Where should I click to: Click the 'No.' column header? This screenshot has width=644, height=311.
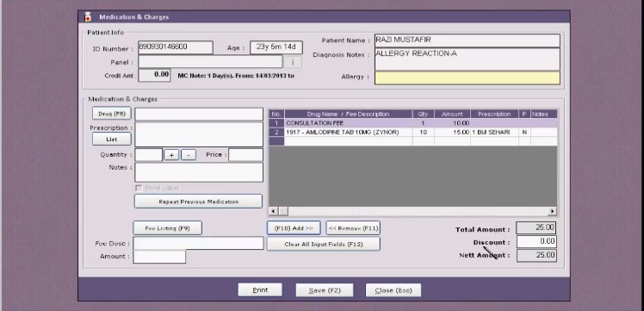point(276,115)
